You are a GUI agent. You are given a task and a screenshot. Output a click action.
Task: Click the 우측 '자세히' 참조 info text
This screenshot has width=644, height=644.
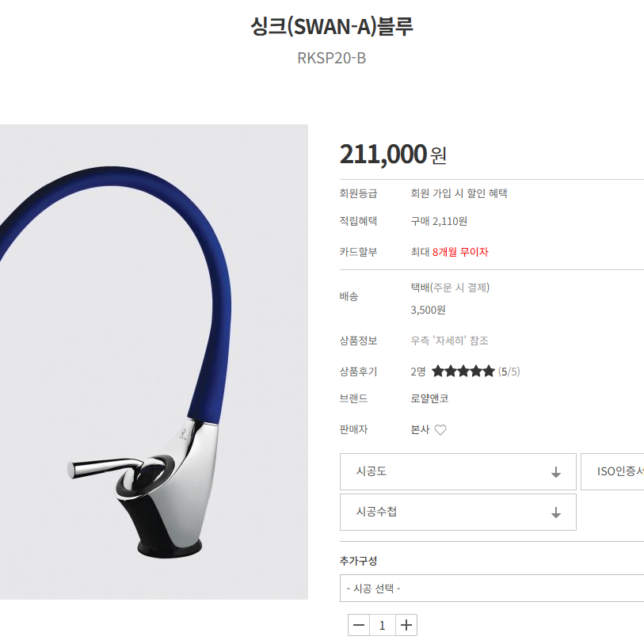click(450, 341)
